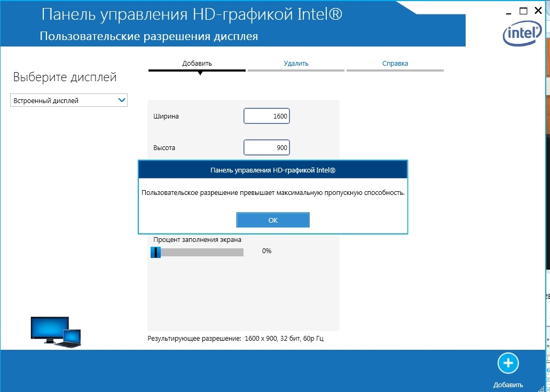Click the Пользовательские разрешения дисплея heading
The width and height of the screenshot is (550, 392).
(x=149, y=37)
